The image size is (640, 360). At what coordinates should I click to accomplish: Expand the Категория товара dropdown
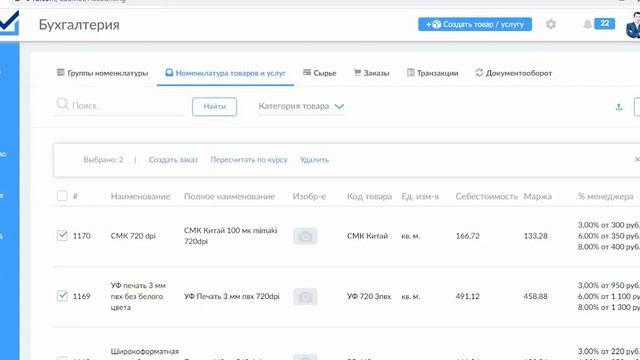tap(301, 106)
